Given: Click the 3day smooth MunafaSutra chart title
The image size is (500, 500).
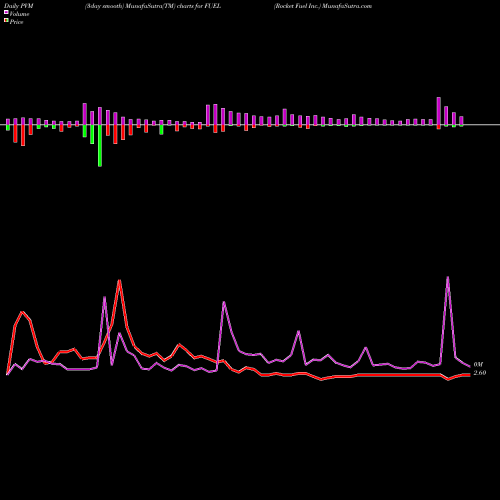Looking at the screenshot, I should point(153,6).
